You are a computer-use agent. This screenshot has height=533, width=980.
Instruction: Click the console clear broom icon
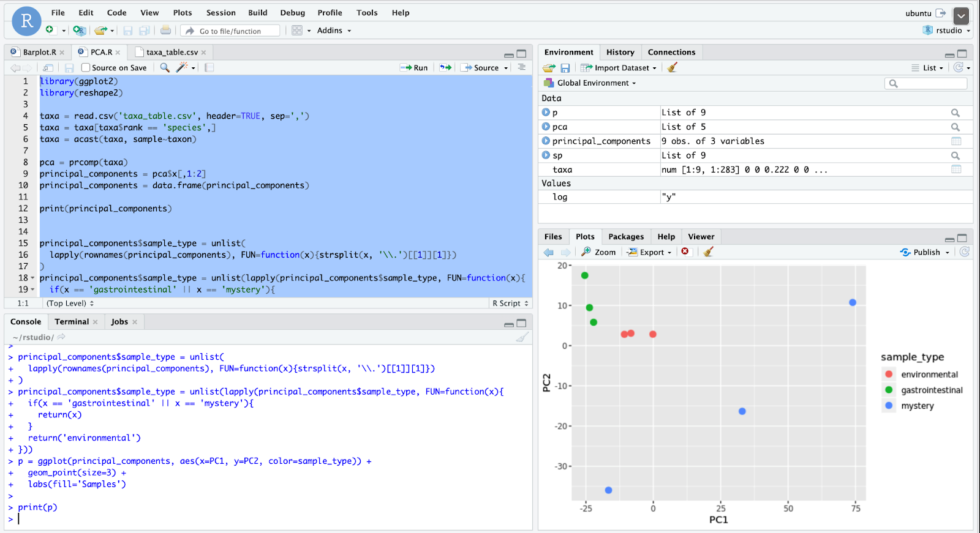click(522, 337)
